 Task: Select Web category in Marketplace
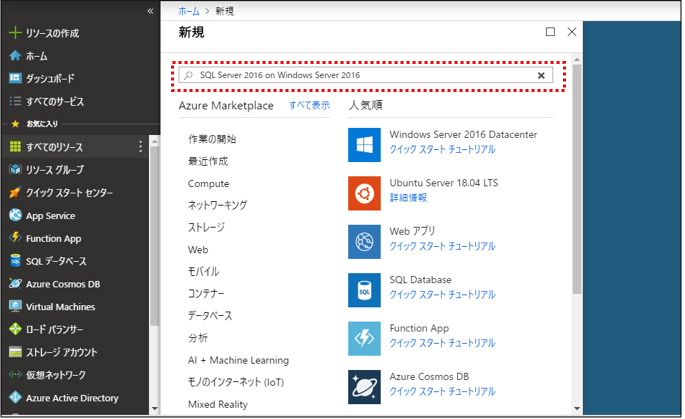click(x=198, y=250)
